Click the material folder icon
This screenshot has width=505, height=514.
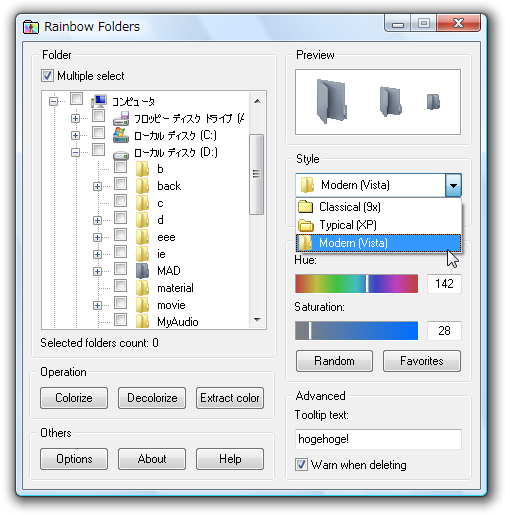click(x=142, y=288)
